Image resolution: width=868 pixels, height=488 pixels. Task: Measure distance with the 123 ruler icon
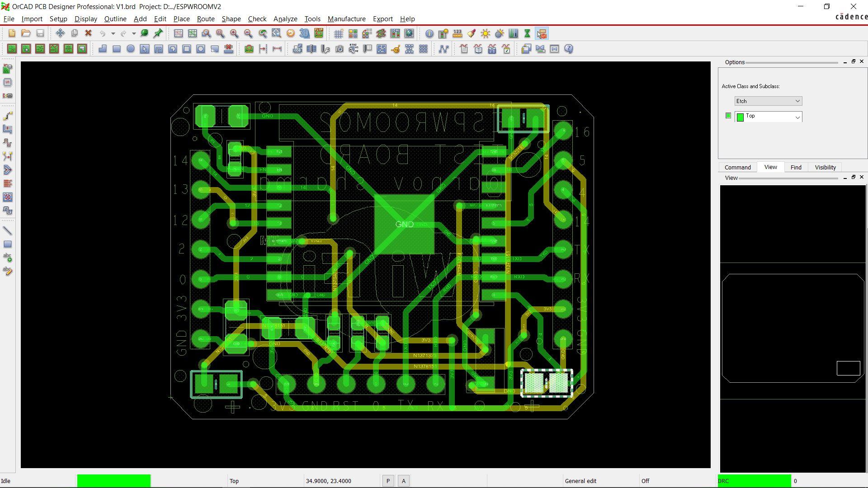pos(458,33)
